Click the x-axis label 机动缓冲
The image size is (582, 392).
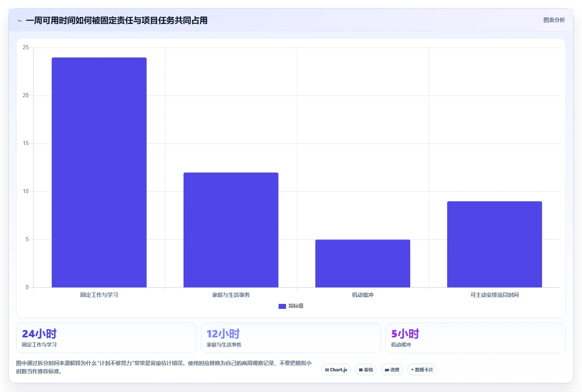pyautogui.click(x=363, y=295)
